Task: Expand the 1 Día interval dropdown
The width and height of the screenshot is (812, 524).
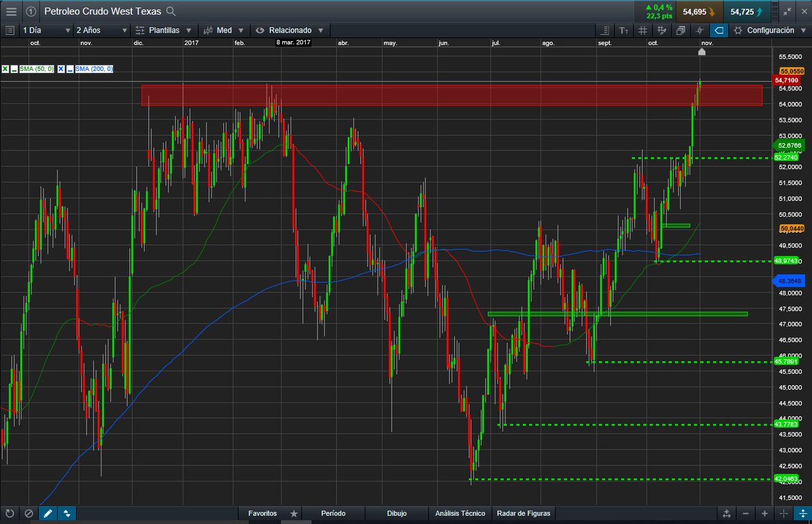Action: click(46, 30)
